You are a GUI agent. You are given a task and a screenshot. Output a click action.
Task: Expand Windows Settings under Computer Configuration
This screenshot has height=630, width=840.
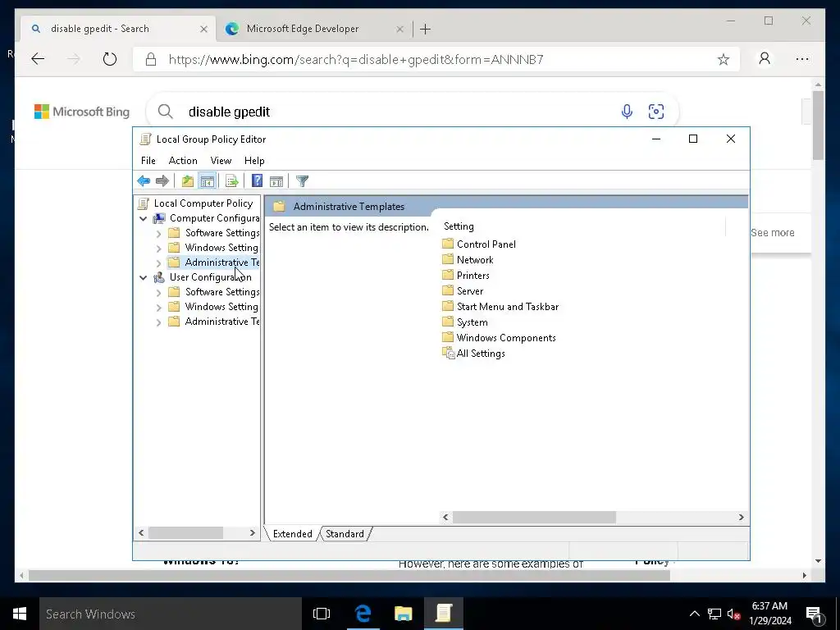158,249
